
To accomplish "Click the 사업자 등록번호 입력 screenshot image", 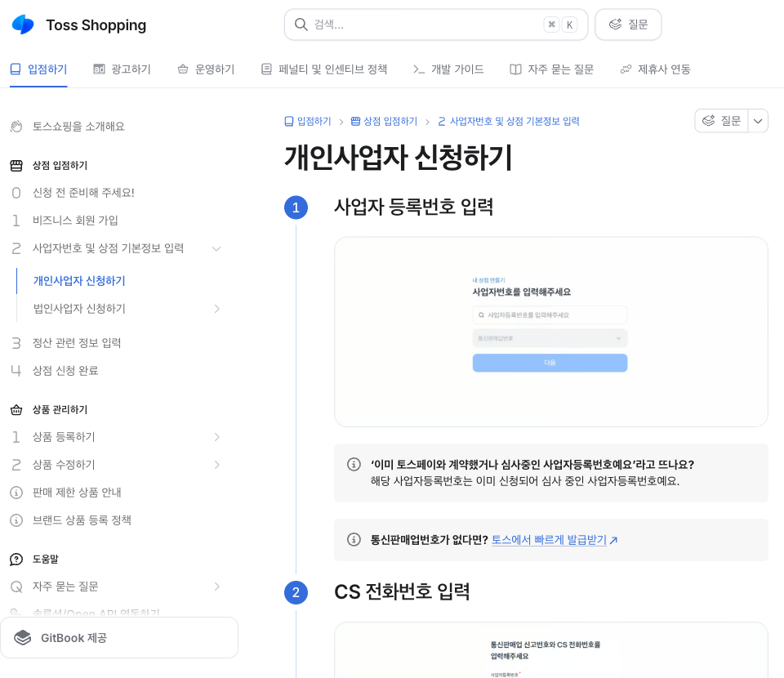I will click(551, 332).
